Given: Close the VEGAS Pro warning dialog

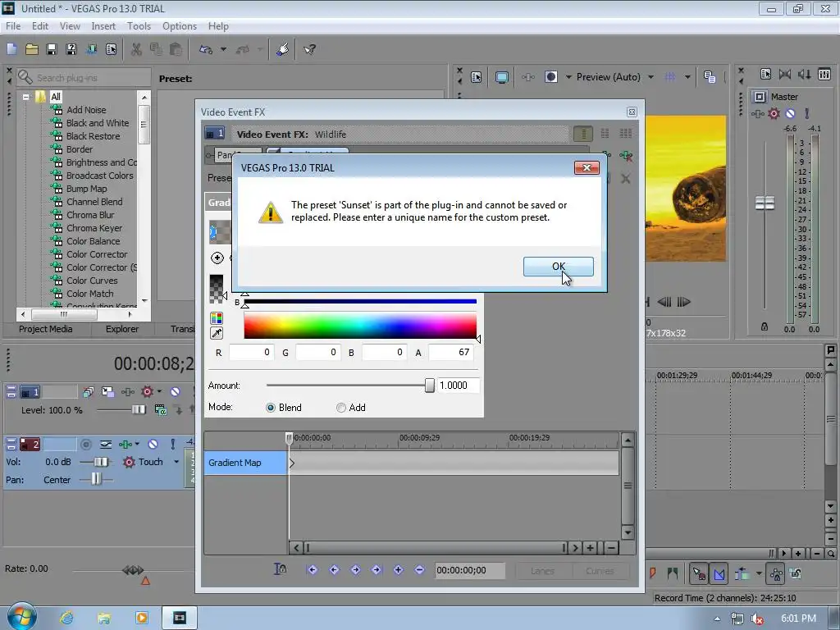Looking at the screenshot, I should (x=587, y=167).
